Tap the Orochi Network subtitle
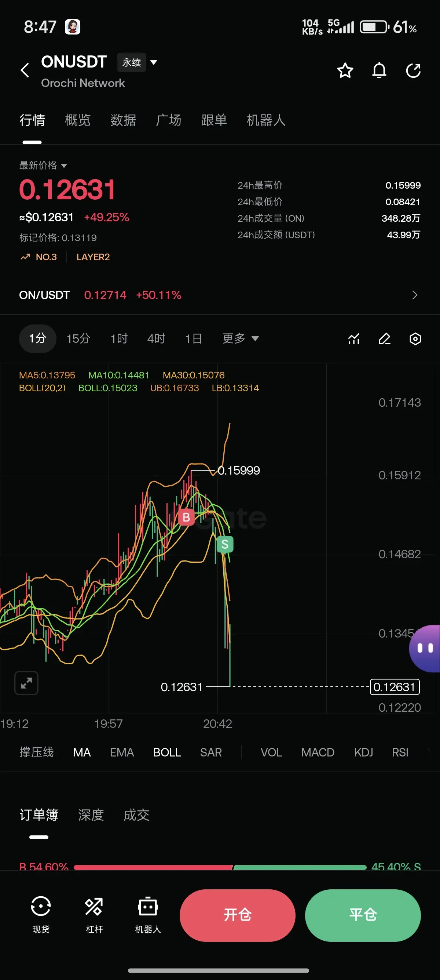The image size is (440, 980). [83, 83]
